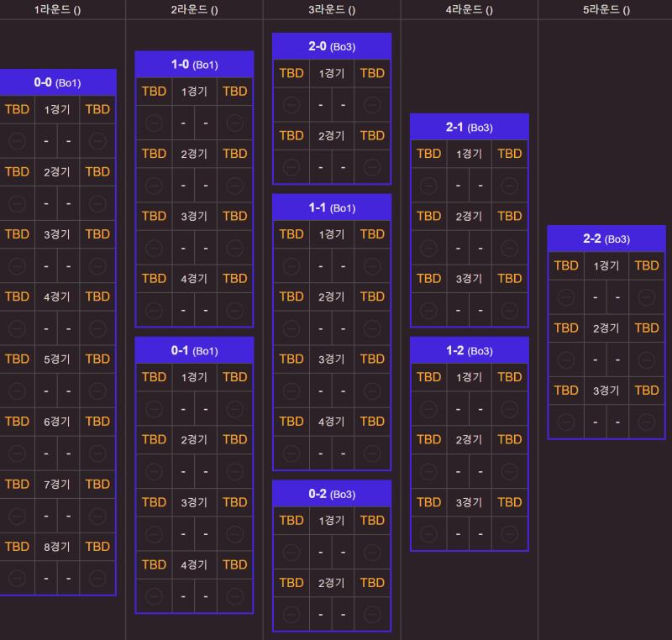Click right team logo placeholder under 0-0 8경기
The image size is (672, 640).
coord(97,579)
